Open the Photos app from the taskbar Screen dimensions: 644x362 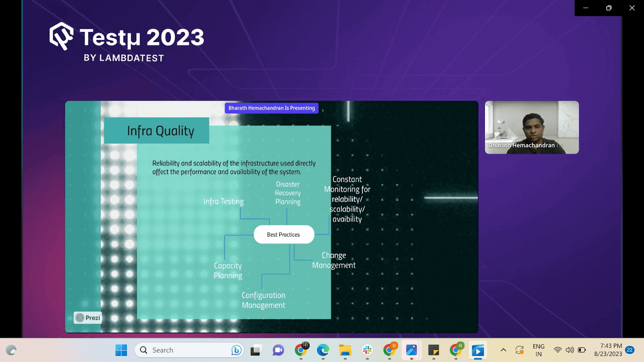[x=411, y=350]
